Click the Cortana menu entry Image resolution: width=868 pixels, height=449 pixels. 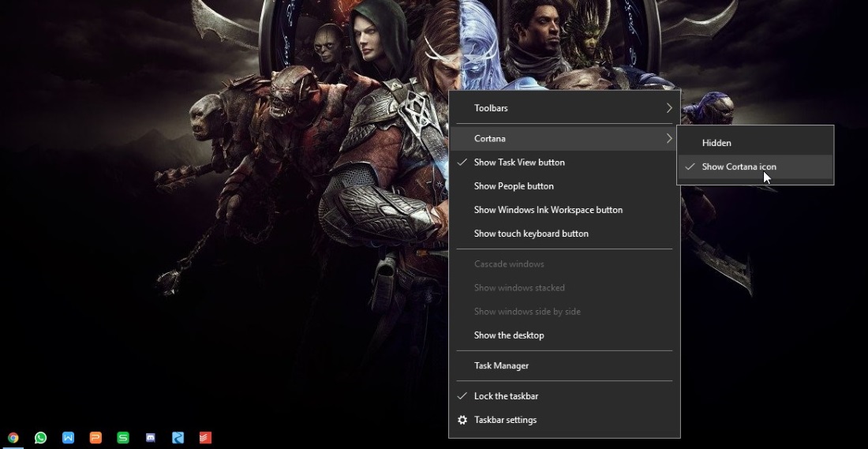click(x=564, y=138)
